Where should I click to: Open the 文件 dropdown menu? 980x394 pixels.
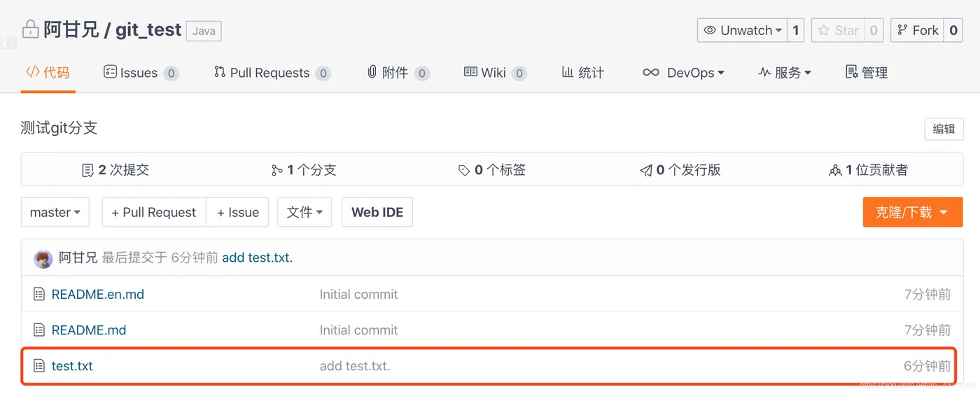(x=304, y=212)
